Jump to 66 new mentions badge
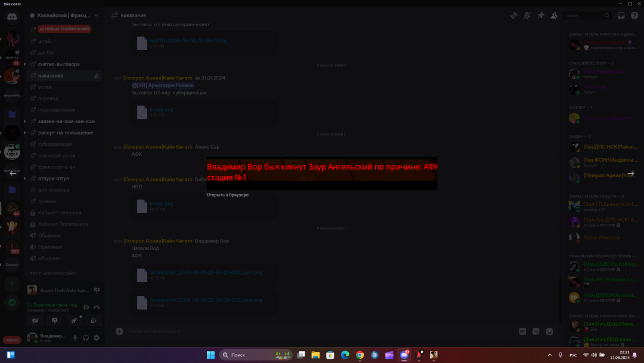 (x=64, y=29)
